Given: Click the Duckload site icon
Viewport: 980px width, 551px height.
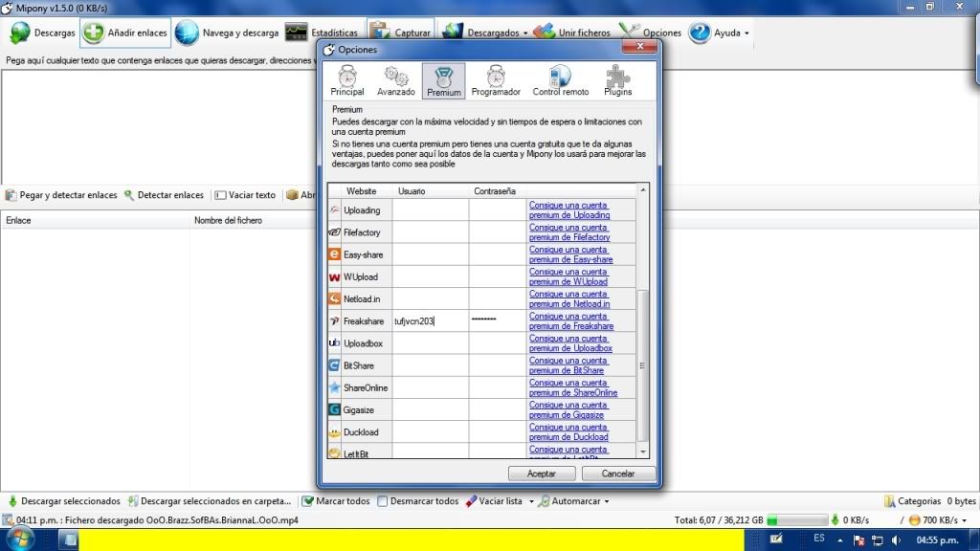Looking at the screenshot, I should coord(334,431).
